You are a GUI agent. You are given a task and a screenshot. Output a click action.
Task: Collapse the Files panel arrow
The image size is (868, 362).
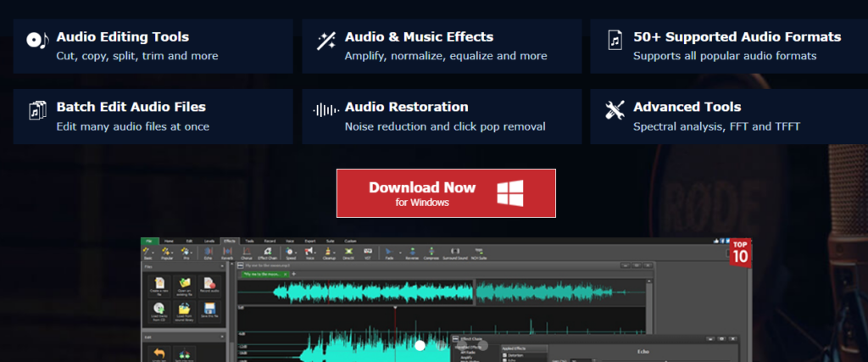coord(222,266)
